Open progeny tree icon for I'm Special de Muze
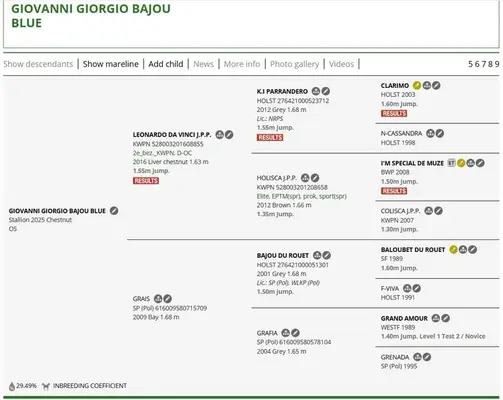The image size is (503, 400). (x=471, y=163)
